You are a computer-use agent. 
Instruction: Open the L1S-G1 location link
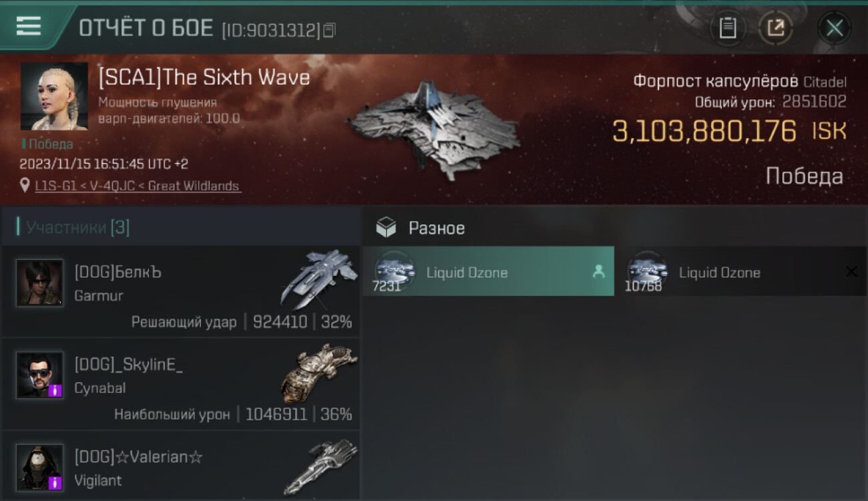point(138,186)
